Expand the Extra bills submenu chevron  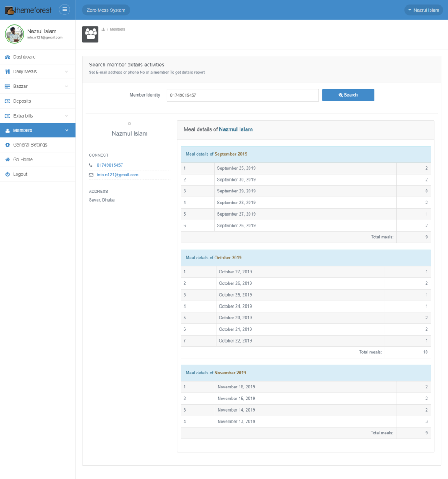point(66,116)
